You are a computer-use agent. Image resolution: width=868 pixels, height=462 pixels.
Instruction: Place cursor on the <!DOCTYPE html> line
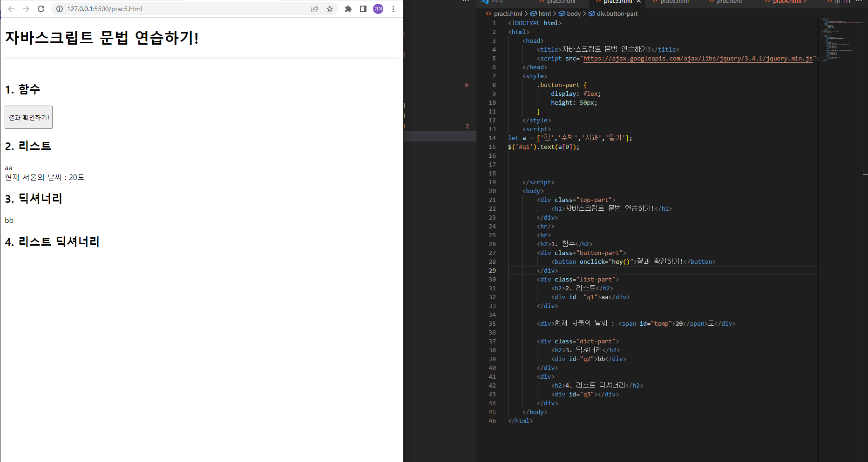tap(535, 23)
